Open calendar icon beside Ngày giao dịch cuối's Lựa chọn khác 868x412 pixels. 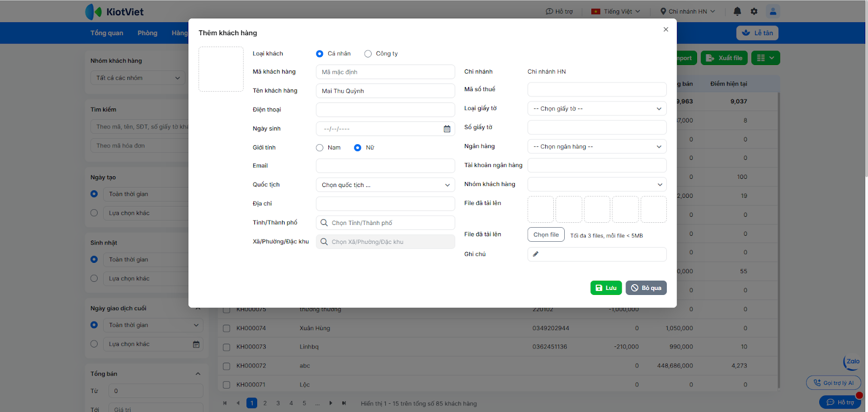tap(196, 344)
